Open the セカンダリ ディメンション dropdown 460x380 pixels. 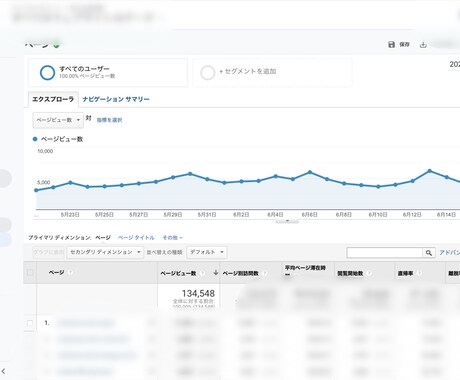click(105, 252)
